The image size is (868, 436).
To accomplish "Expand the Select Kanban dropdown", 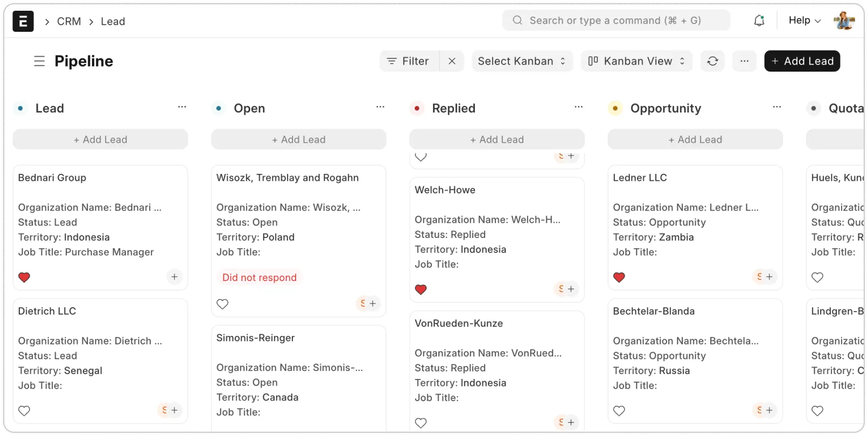I will click(x=522, y=61).
